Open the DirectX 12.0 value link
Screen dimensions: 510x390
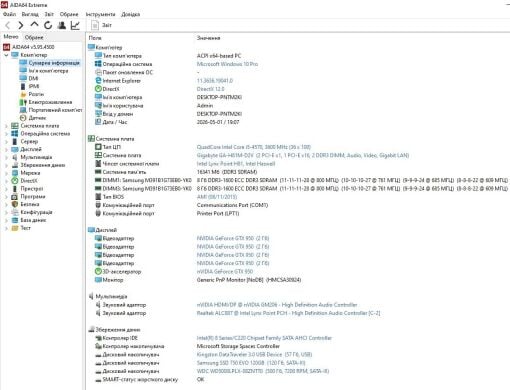[210, 89]
